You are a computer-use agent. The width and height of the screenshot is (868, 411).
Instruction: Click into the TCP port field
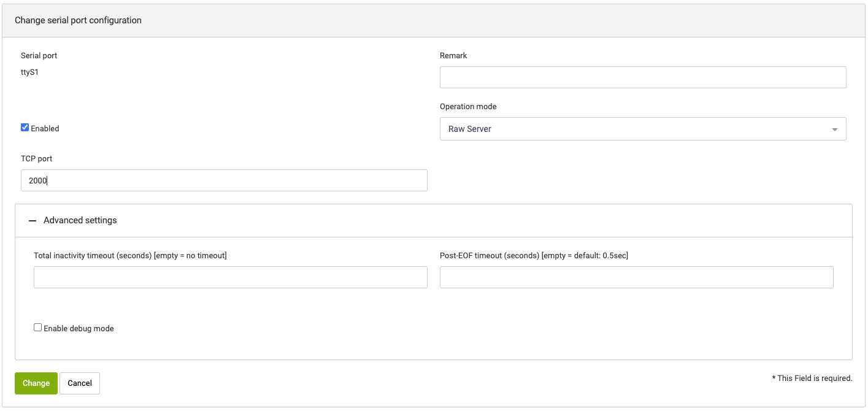tap(224, 181)
